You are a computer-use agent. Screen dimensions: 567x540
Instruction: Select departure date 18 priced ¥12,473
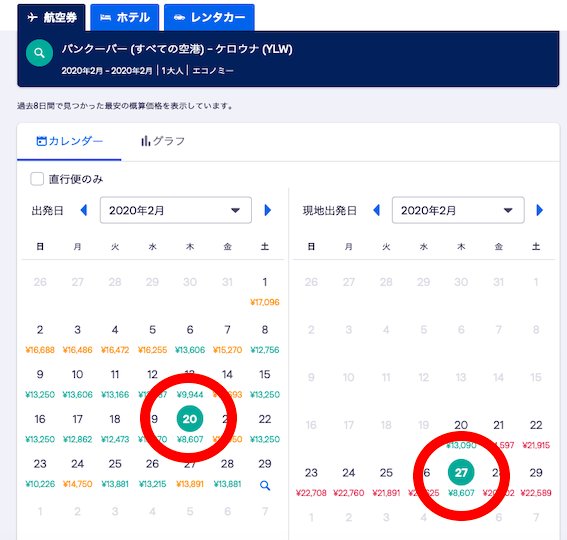tap(115, 428)
